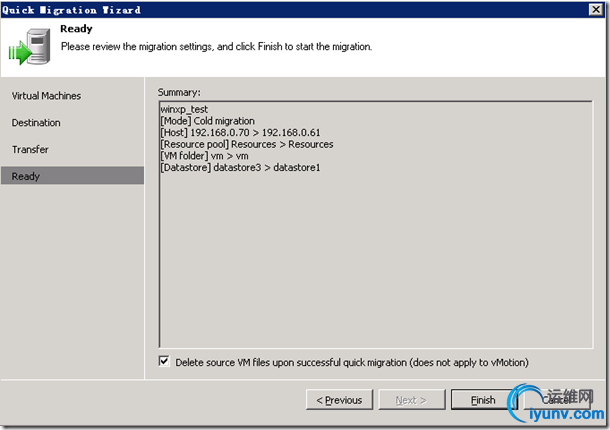Select the winxp_test line in summary
This screenshot has height=430, width=610.
(184, 109)
